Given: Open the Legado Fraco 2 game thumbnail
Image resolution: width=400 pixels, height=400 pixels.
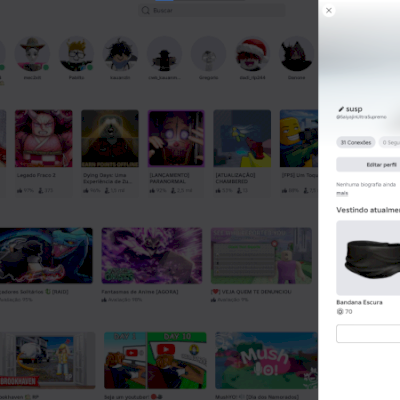Looking at the screenshot, I should (44, 138).
